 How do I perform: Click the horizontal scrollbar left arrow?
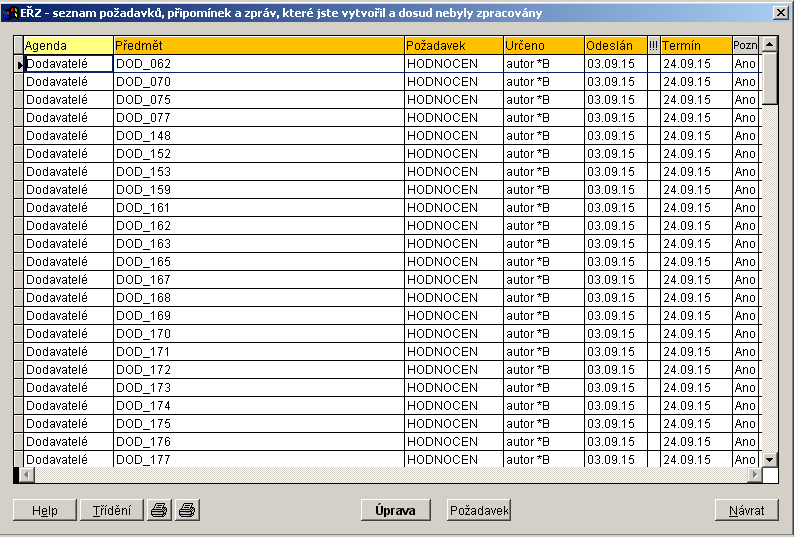(x=27, y=475)
